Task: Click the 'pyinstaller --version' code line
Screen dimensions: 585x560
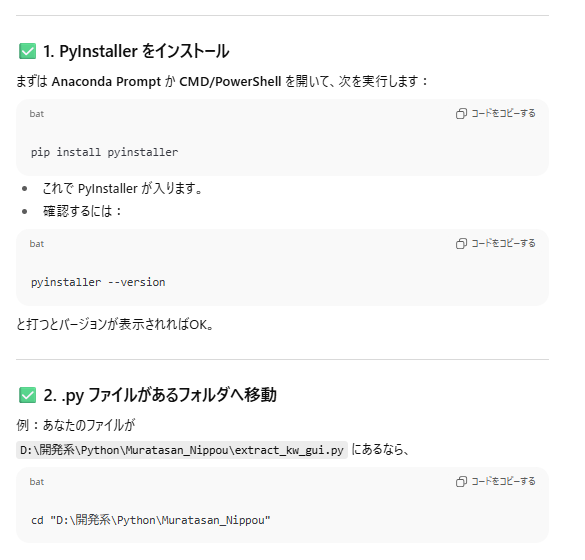Action: click(x=98, y=282)
